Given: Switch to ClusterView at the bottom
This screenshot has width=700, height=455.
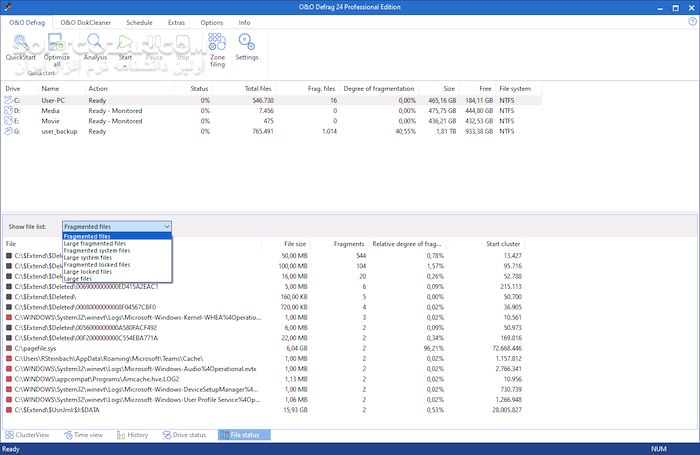Looking at the screenshot, I should (x=27, y=434).
